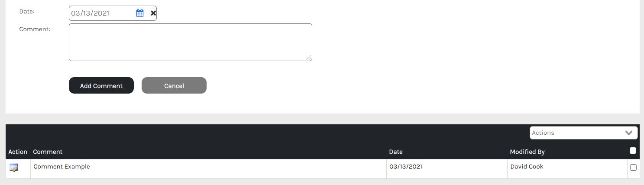Tick the select-all checkbox in table header
644x185 pixels.
(x=633, y=151)
